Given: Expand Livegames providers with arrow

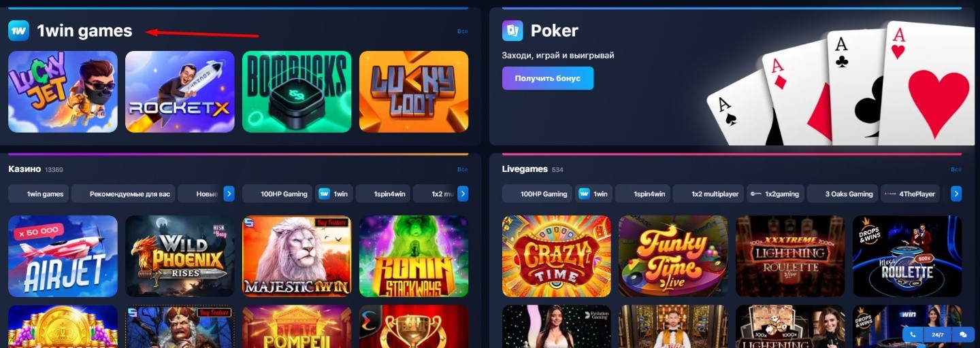Looking at the screenshot, I should [x=956, y=194].
